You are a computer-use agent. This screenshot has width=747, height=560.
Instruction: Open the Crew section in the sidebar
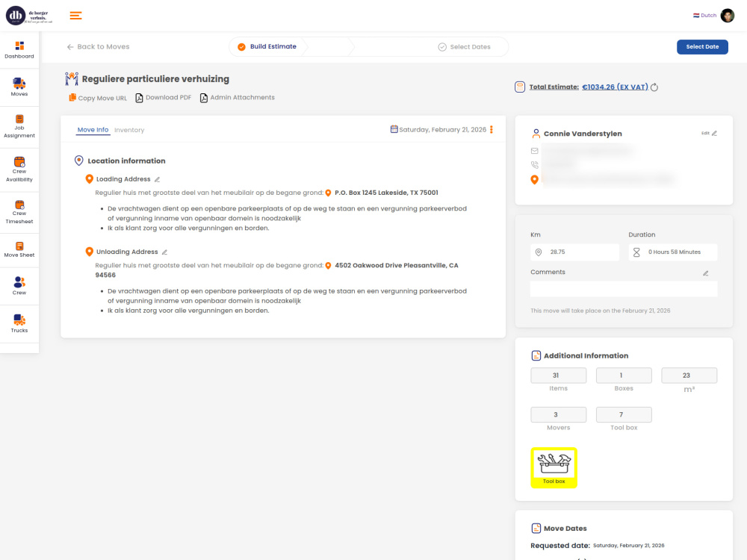click(19, 286)
